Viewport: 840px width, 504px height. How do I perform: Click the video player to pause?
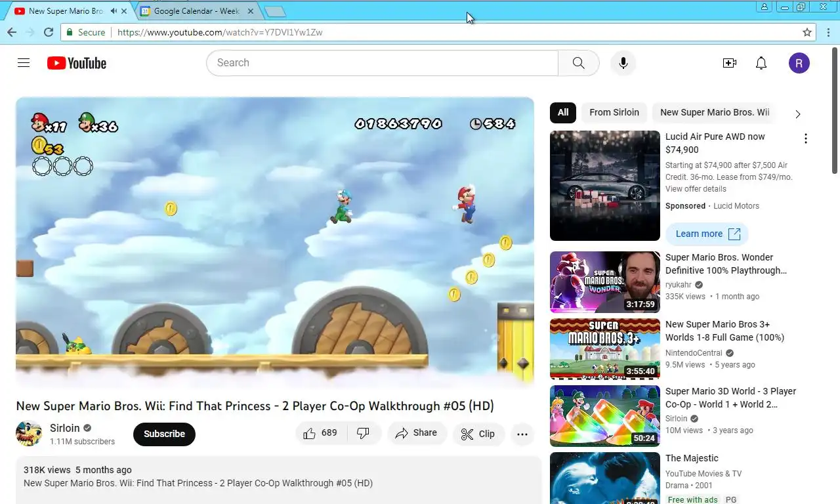[x=275, y=241]
